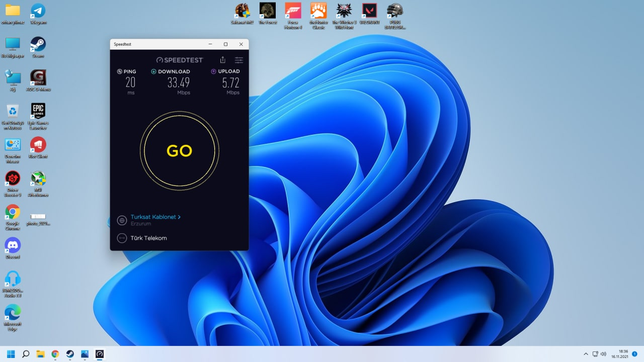The height and width of the screenshot is (362, 644).
Task: Expand server list chevron next to Turksat Kablonet
Action: point(179,217)
